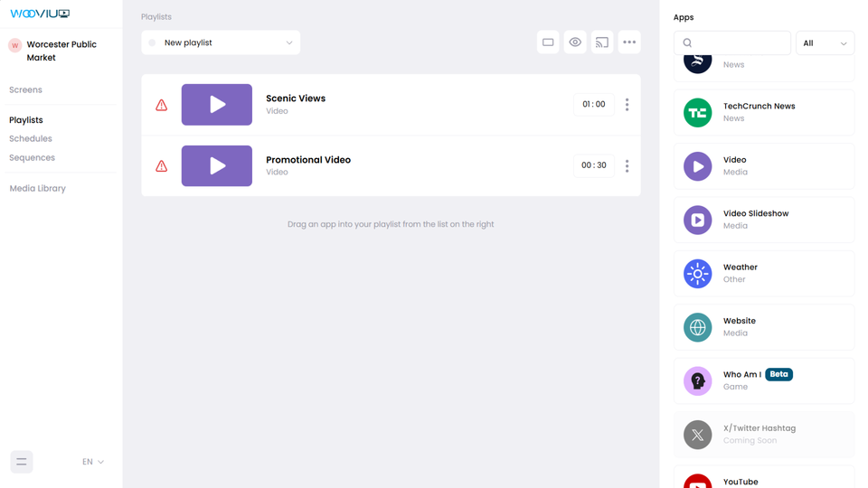Click the Scenic Views title
The height and width of the screenshot is (488, 868).
coord(296,99)
